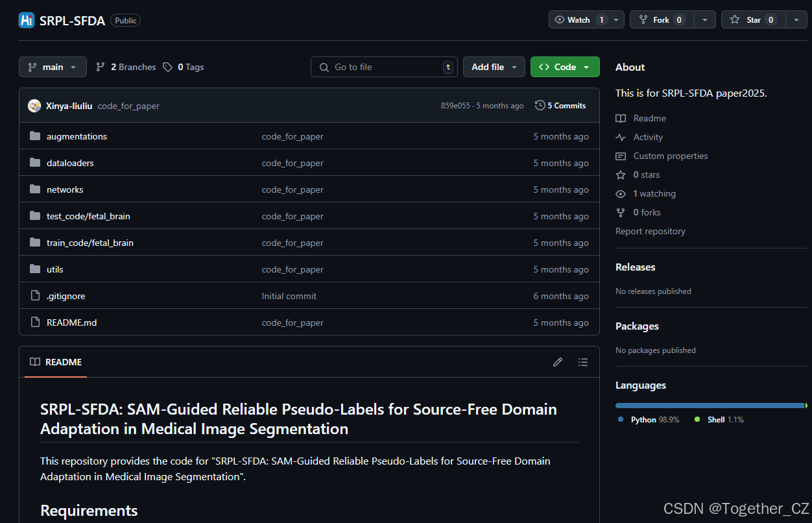Open the green Code dropdown

tap(565, 67)
